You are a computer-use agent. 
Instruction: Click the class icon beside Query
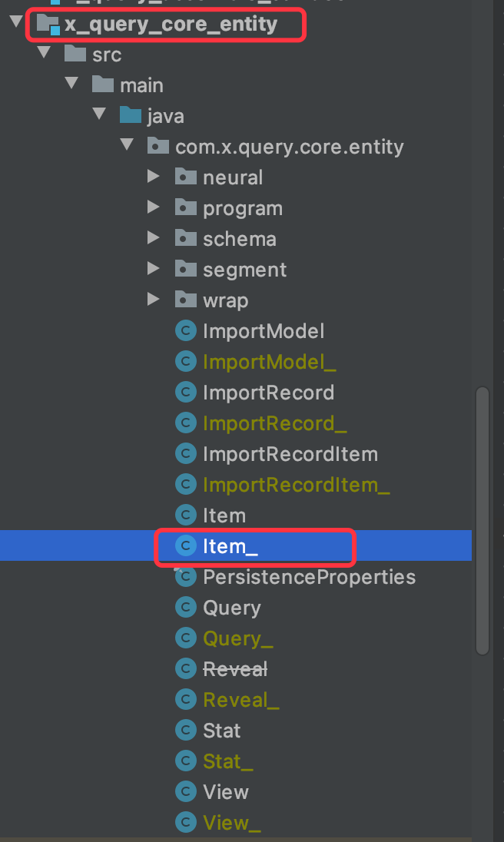[x=185, y=608]
